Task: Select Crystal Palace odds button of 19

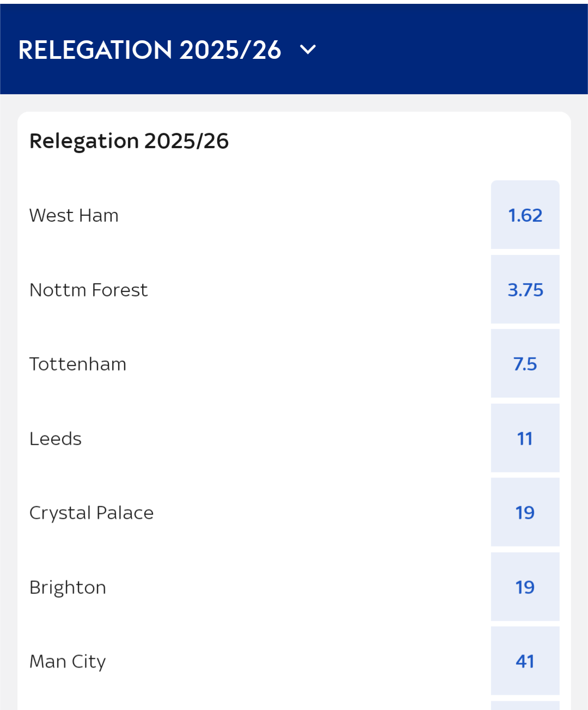Action: click(525, 512)
